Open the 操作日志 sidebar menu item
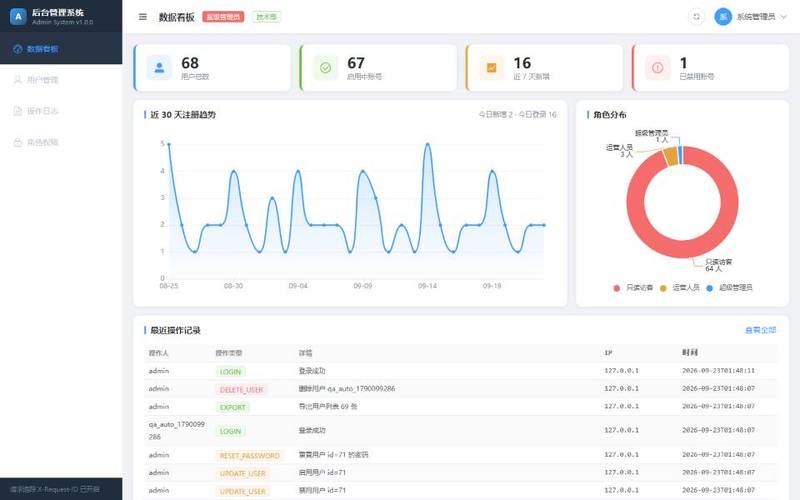 coord(61,111)
